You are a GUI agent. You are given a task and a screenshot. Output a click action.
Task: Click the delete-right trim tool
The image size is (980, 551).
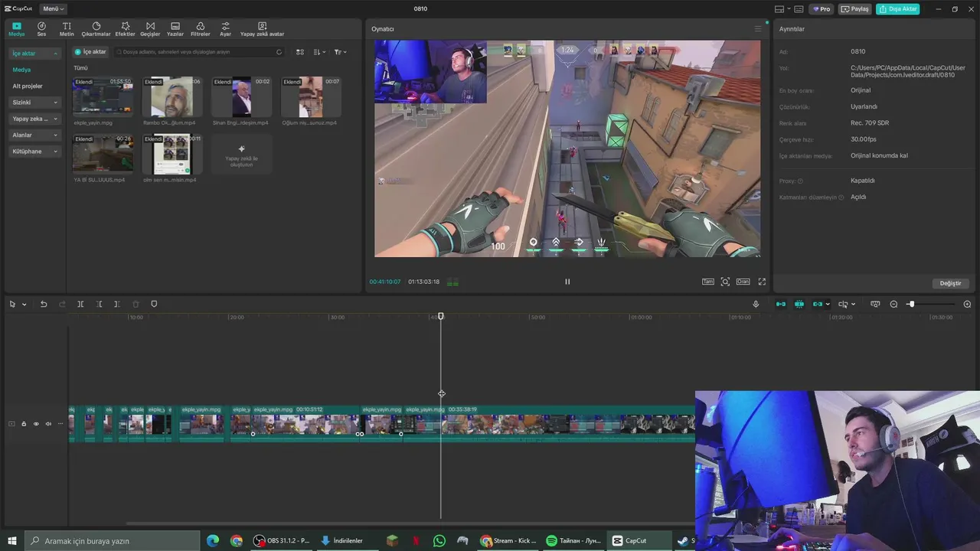[x=117, y=305]
